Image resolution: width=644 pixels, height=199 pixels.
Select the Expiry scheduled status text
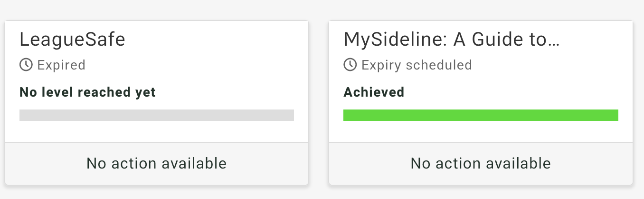(417, 65)
